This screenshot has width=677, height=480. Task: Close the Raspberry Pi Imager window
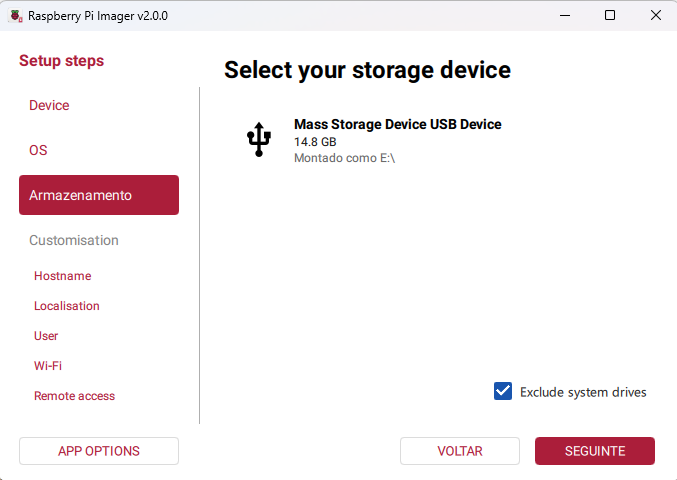655,16
